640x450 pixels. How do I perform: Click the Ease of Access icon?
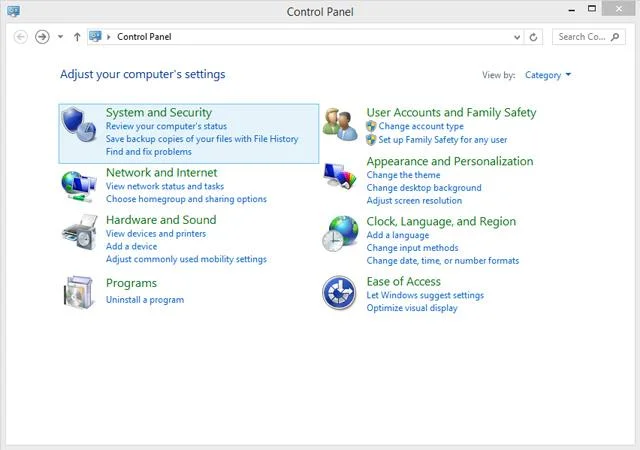coord(339,293)
